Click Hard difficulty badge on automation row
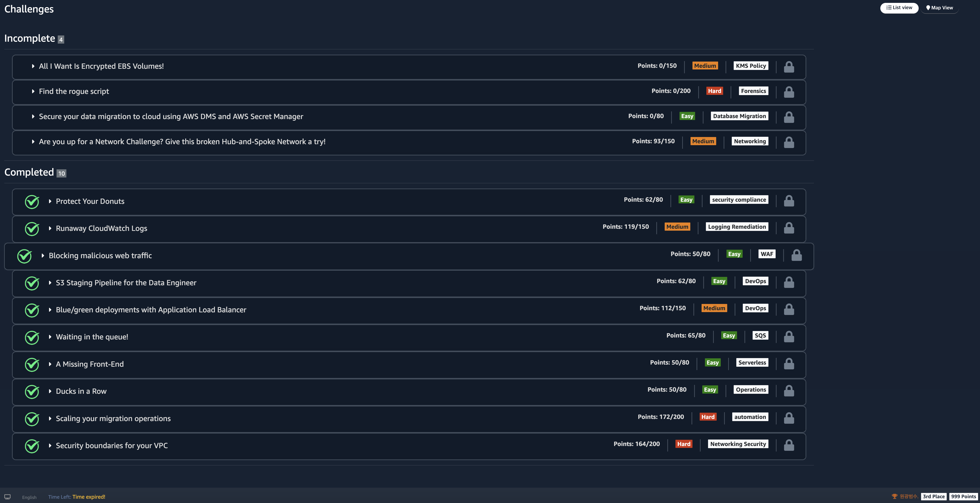 (x=708, y=417)
